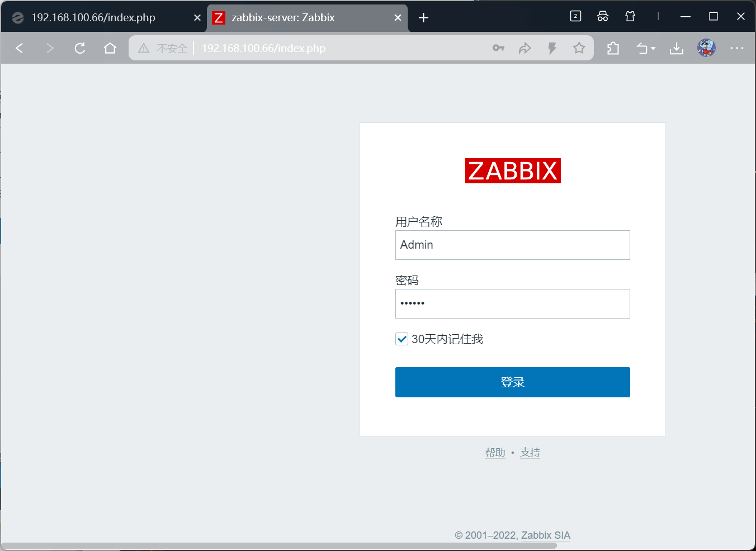This screenshot has width=756, height=551.
Task: Open saved passwords key icon
Action: 498,48
